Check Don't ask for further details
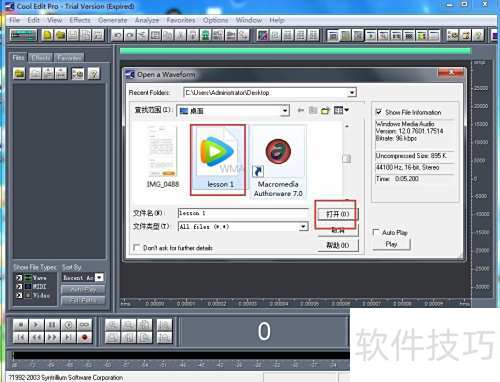 [136, 247]
